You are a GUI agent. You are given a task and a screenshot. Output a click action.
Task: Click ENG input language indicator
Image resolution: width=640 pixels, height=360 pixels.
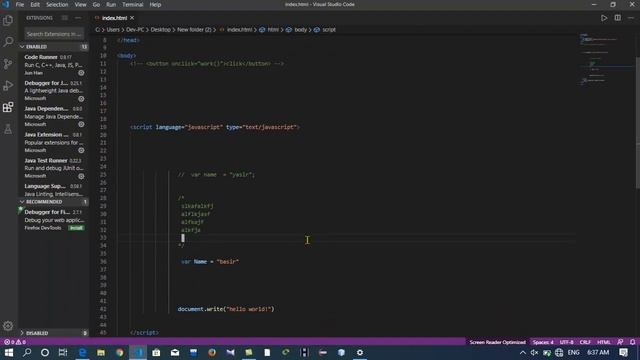click(573, 353)
